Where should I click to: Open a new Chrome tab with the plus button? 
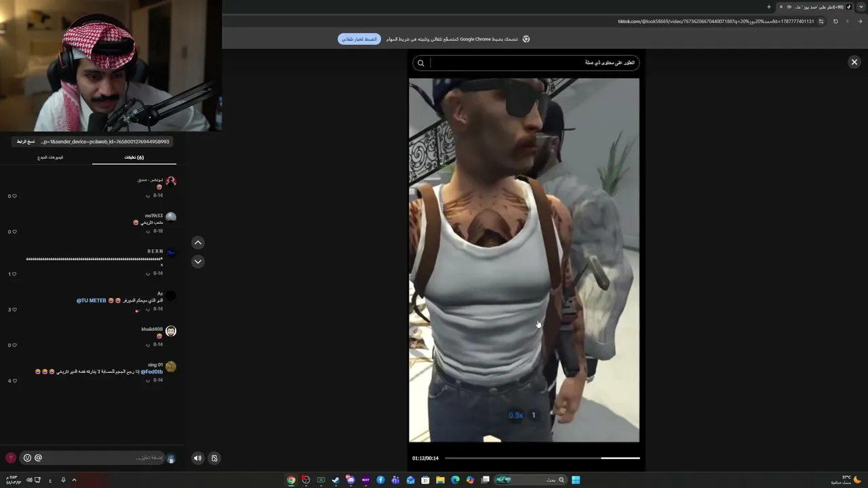pos(768,7)
